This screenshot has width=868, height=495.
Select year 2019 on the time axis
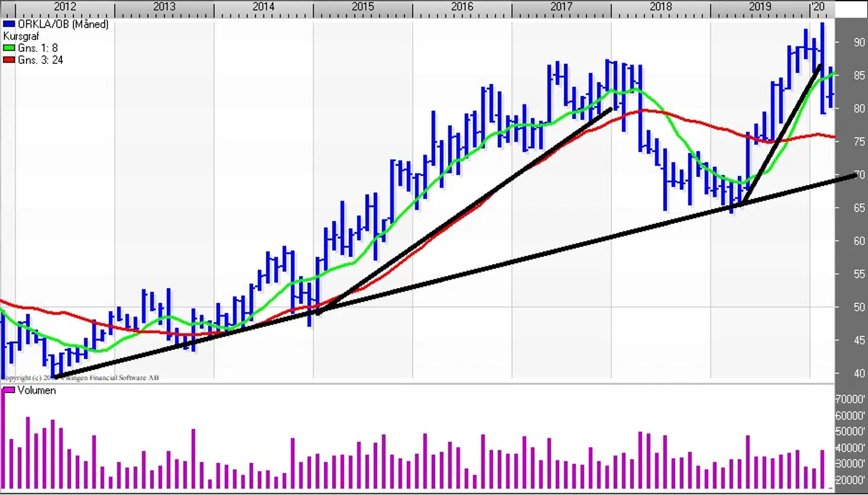click(x=760, y=7)
